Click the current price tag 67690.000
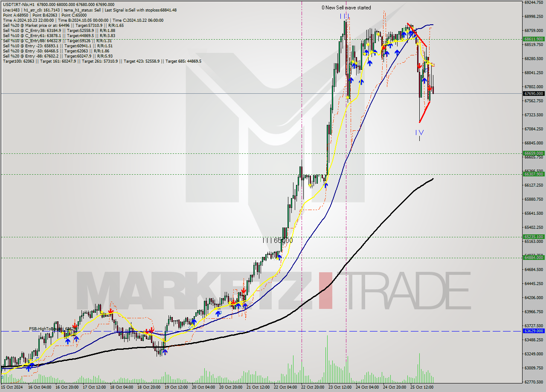Screen dimensions: 546x392 pyautogui.click(x=534, y=93)
